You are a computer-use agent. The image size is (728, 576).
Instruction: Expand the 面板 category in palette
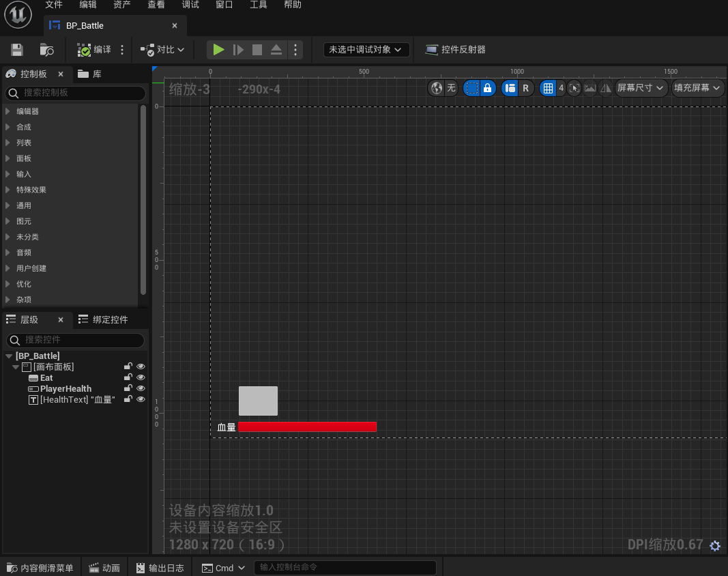click(x=25, y=158)
